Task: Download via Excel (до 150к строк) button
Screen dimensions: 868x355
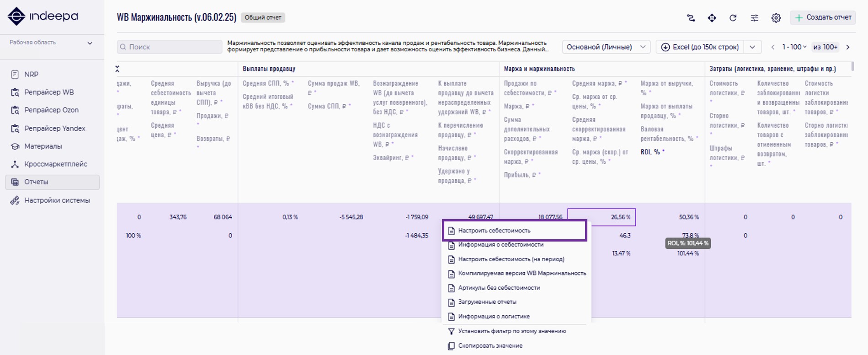Action: point(700,47)
